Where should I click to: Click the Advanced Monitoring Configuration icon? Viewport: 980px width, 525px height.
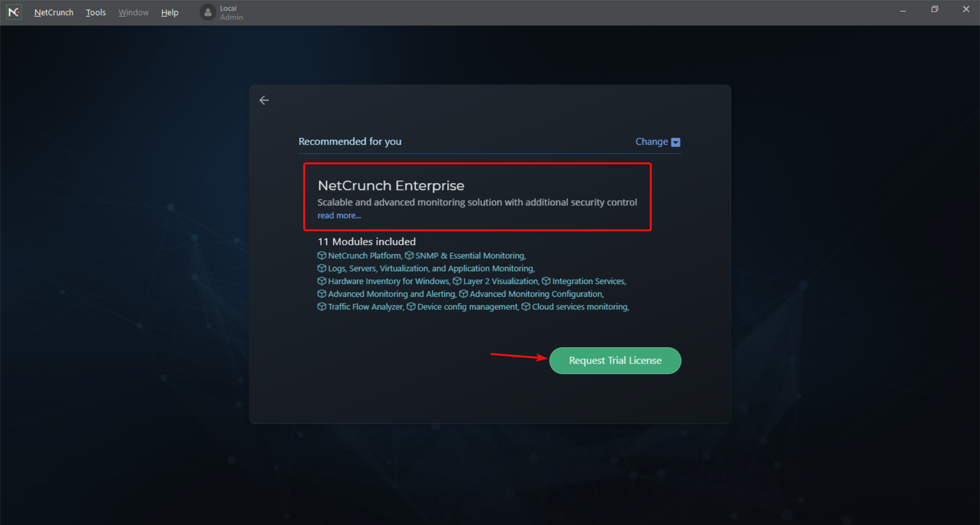[x=463, y=294]
